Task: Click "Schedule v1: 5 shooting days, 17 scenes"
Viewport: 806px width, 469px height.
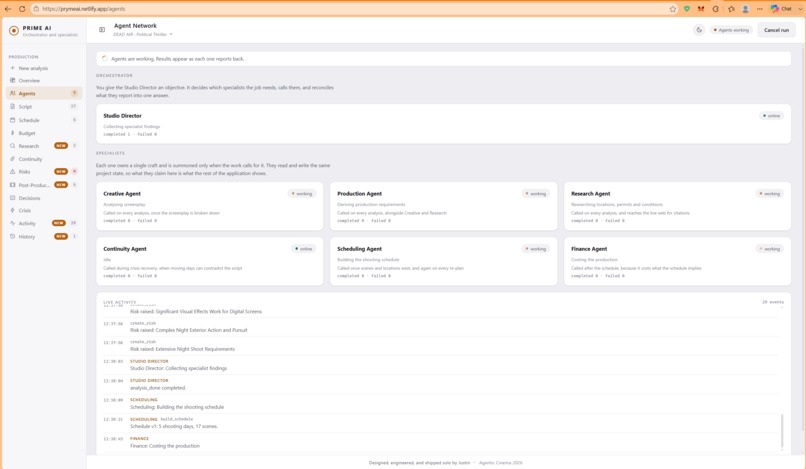Action: coord(174,426)
